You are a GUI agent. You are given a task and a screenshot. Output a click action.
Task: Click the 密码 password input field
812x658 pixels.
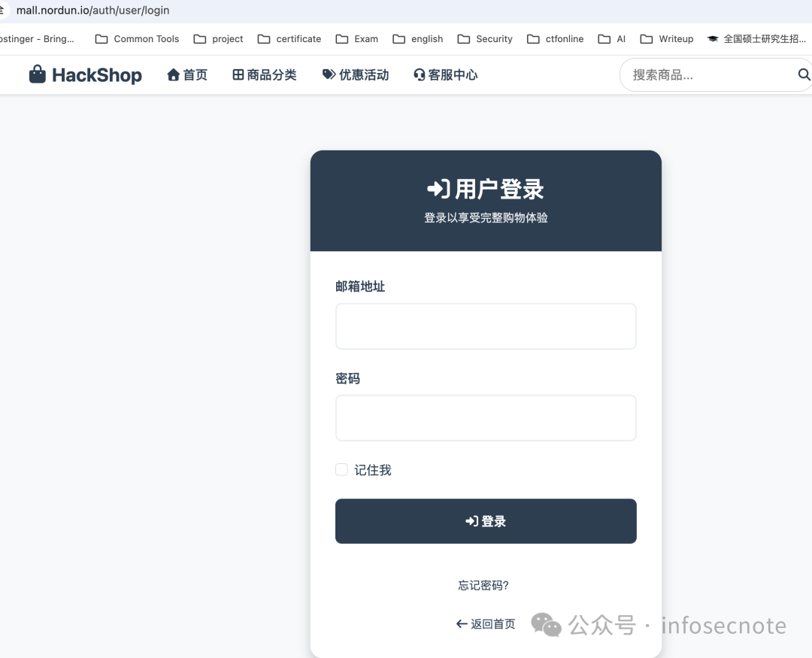coord(486,417)
